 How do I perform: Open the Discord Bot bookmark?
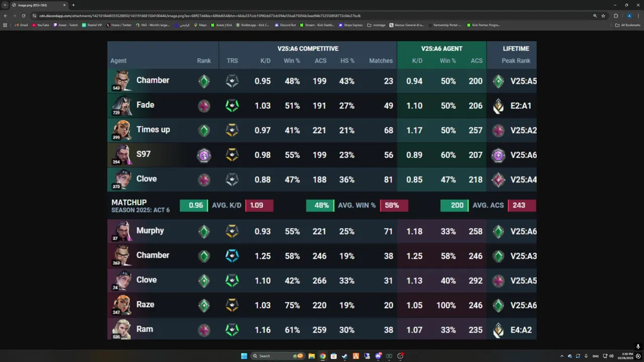285,25
